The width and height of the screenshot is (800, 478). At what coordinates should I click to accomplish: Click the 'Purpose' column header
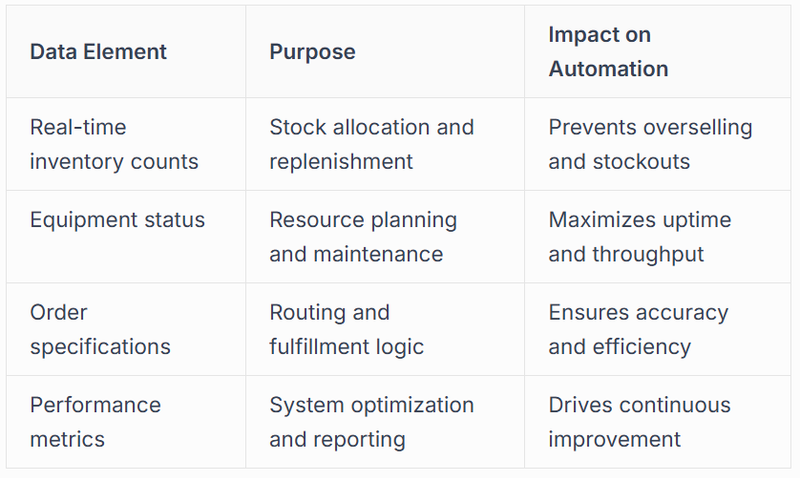[x=312, y=52]
